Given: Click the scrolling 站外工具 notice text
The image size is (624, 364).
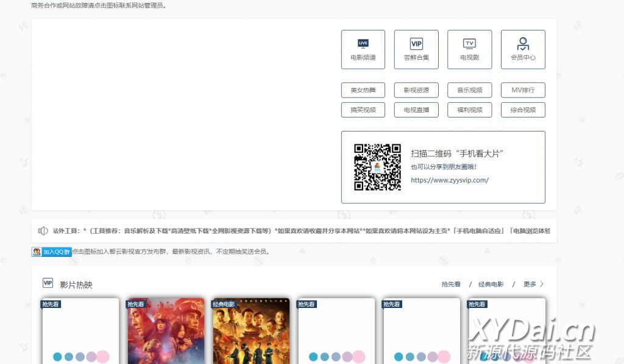Looking at the screenshot, I should coord(301,231).
